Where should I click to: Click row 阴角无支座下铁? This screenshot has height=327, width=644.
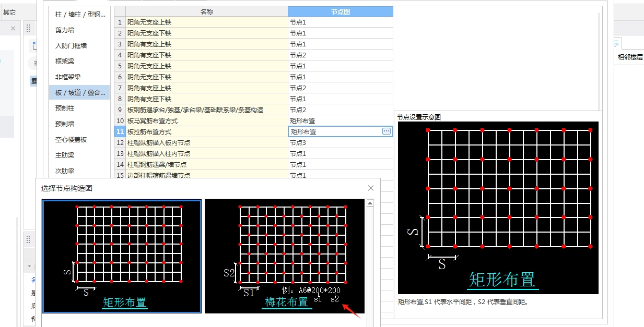coord(207,77)
